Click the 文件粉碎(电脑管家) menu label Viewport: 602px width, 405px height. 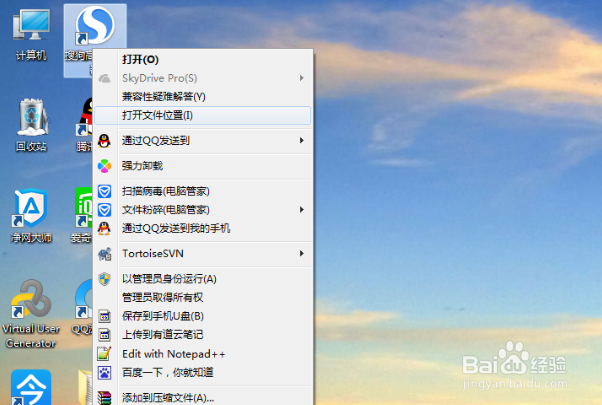click(x=165, y=210)
